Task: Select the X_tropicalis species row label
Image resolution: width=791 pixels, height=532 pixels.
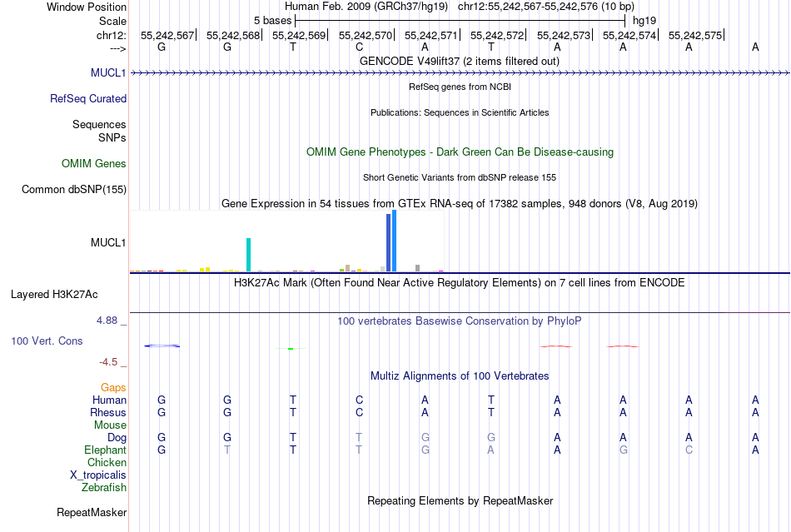Action: pos(98,475)
